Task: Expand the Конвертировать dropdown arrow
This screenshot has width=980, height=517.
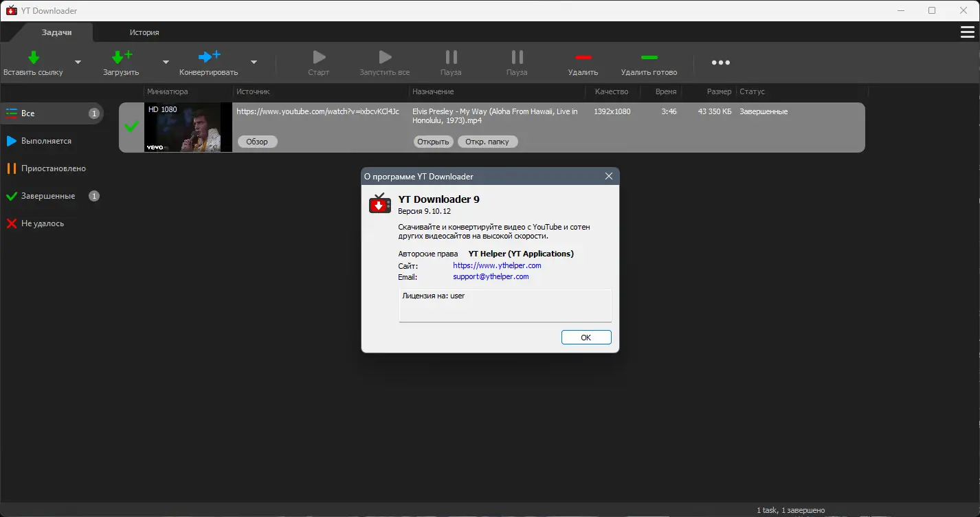Action: coord(254,62)
